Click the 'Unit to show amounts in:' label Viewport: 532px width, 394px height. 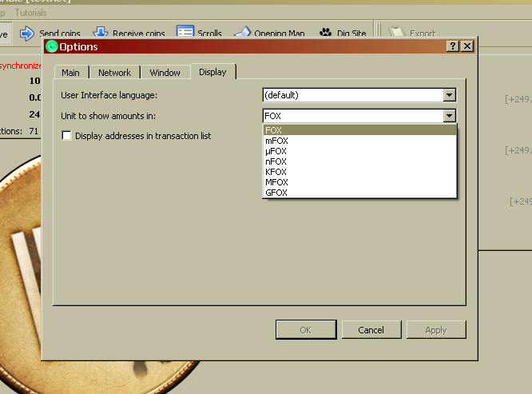pyautogui.click(x=108, y=116)
